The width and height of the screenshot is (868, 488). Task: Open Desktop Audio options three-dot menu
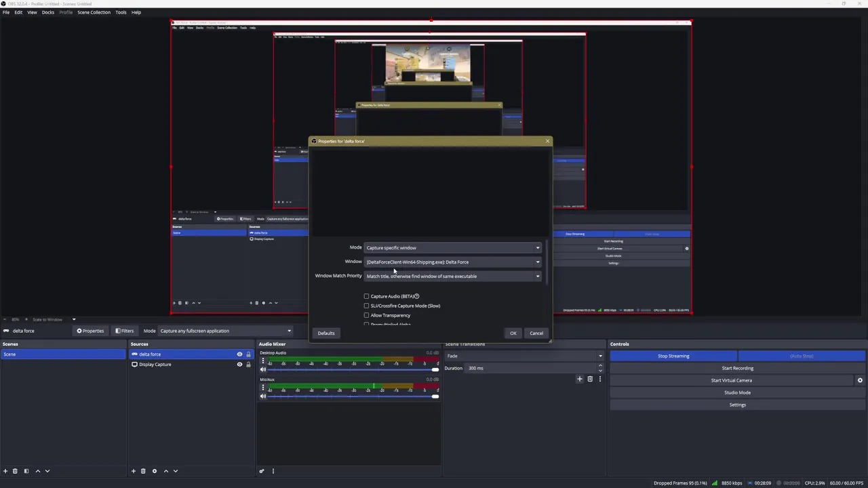point(263,361)
